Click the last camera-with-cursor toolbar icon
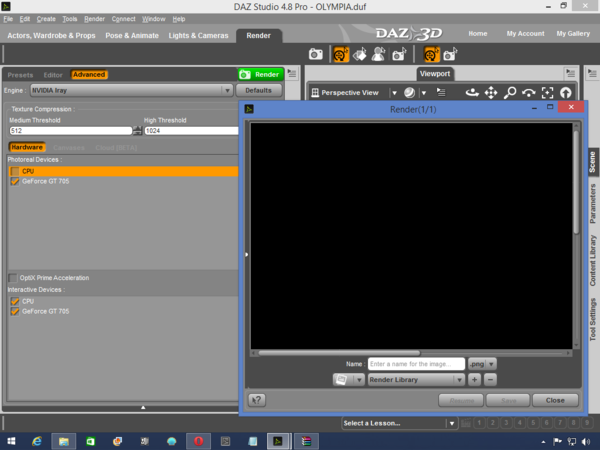The height and width of the screenshot is (450, 600). coord(450,54)
